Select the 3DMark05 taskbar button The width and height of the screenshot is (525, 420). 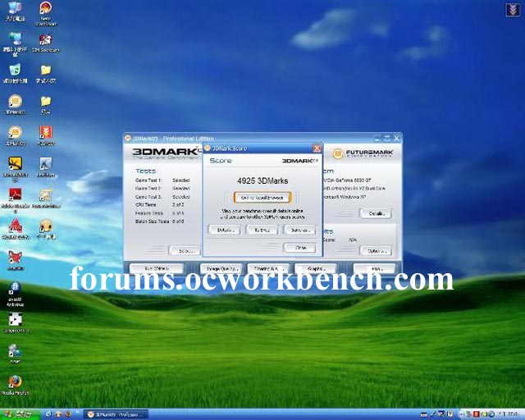pyautogui.click(x=116, y=414)
